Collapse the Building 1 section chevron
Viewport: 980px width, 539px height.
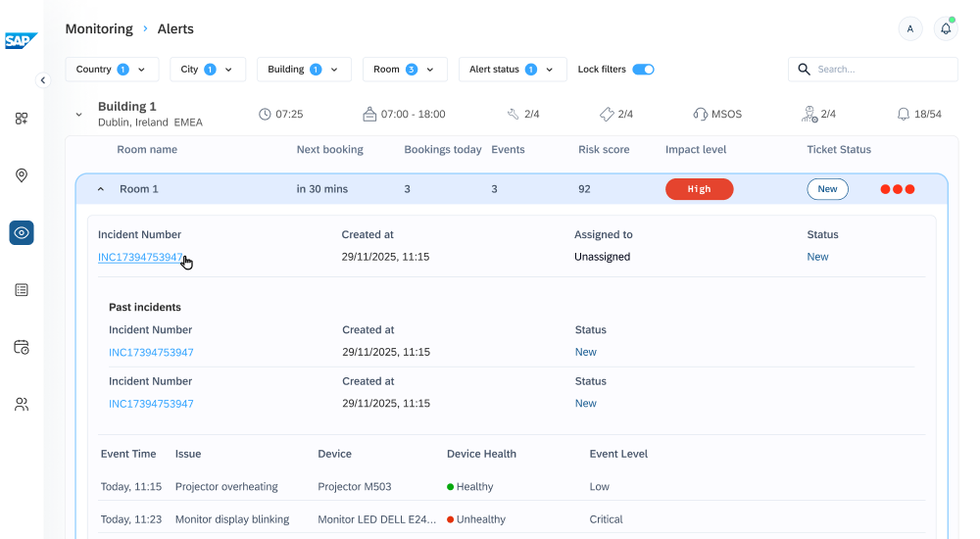click(78, 115)
